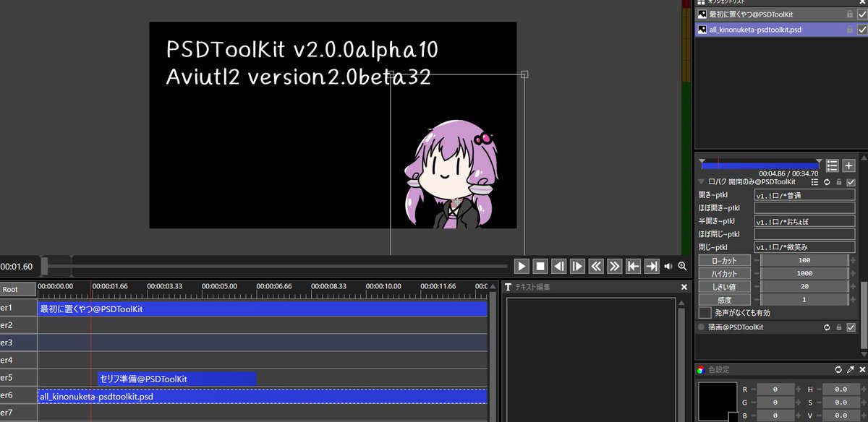Click the magnifier zoom icon
Image resolution: width=868 pixels, height=422 pixels.
682,267
